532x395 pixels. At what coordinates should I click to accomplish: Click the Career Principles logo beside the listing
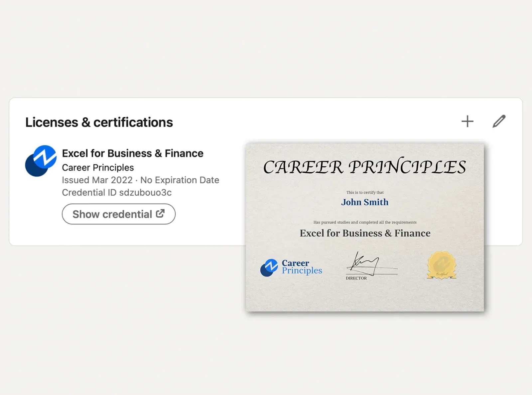[x=41, y=161]
